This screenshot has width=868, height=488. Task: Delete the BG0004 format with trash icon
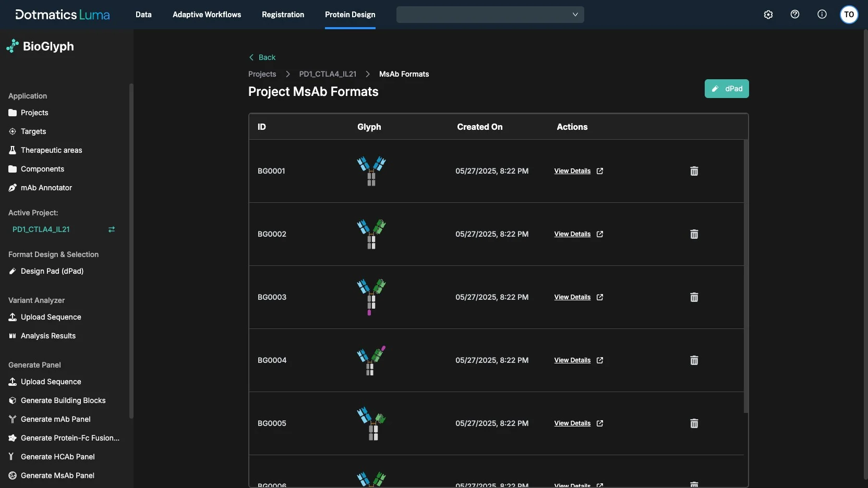pos(694,360)
